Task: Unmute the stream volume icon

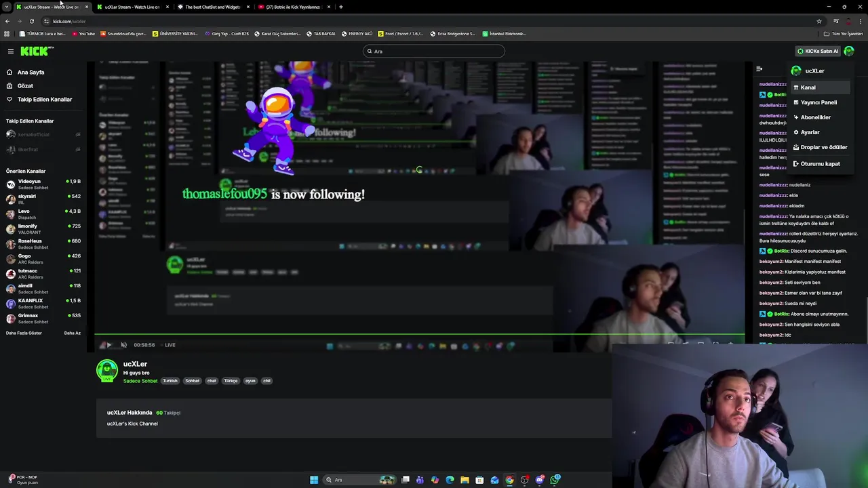Action: pyautogui.click(x=123, y=345)
